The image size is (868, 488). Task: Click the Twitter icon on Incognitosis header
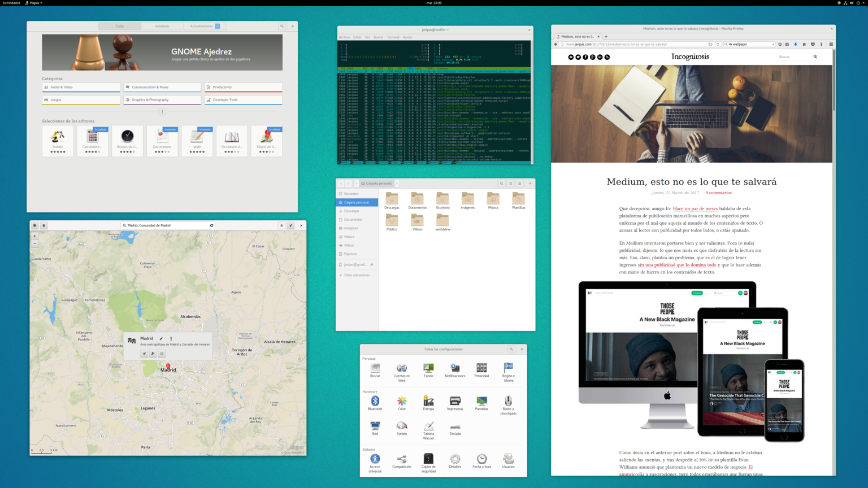click(x=578, y=57)
